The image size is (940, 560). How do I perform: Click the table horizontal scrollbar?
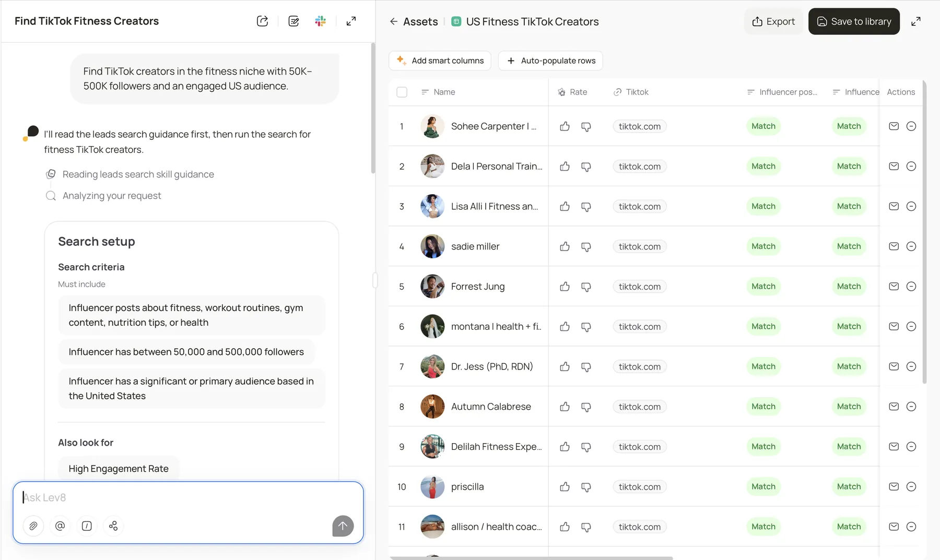tap(531, 558)
